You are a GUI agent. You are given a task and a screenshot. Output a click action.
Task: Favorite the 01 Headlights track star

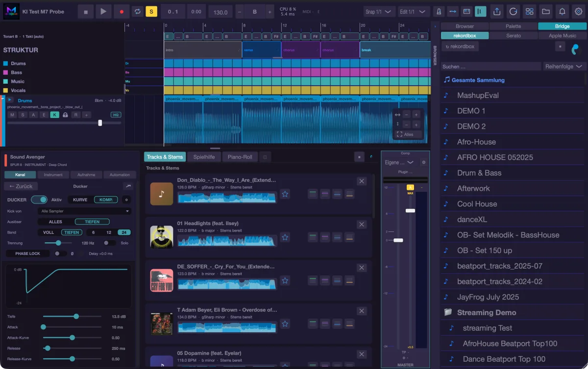(x=285, y=237)
